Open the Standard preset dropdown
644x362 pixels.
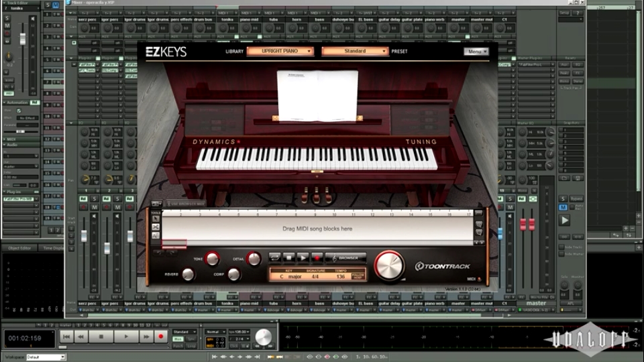pos(355,51)
